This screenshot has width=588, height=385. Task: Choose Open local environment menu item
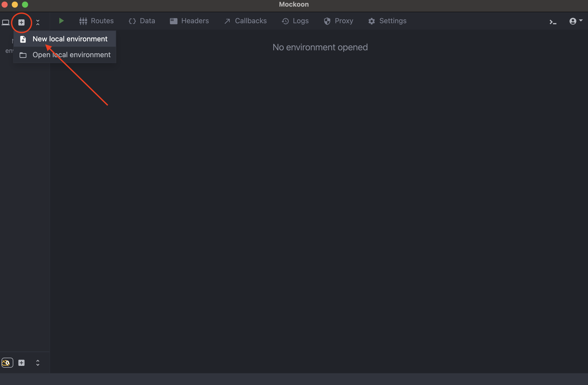(72, 55)
